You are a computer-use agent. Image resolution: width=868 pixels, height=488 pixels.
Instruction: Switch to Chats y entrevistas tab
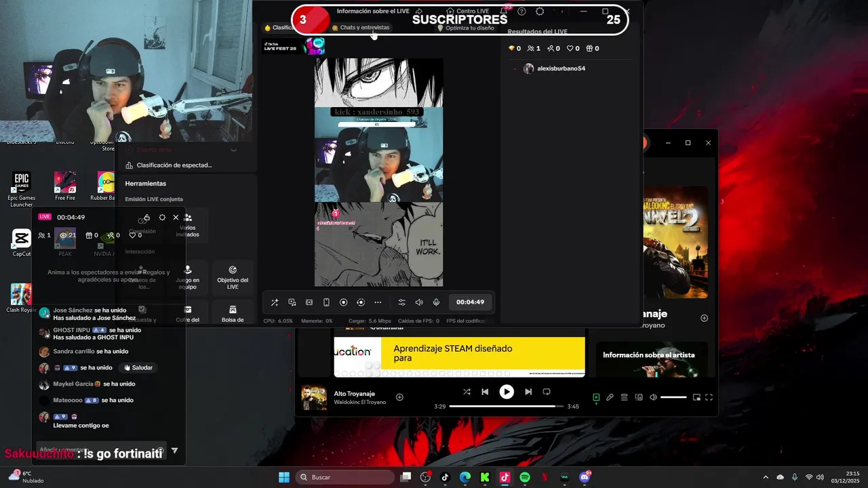361,28
